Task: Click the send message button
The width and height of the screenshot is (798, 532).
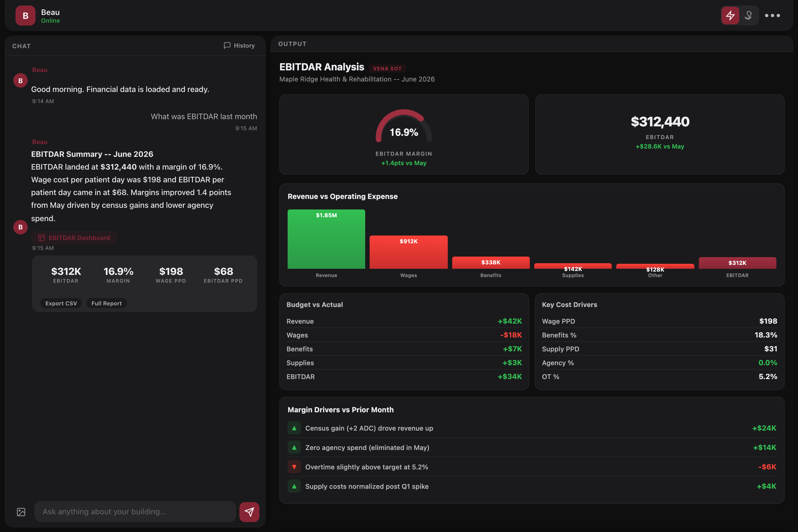Action: pyautogui.click(x=249, y=512)
